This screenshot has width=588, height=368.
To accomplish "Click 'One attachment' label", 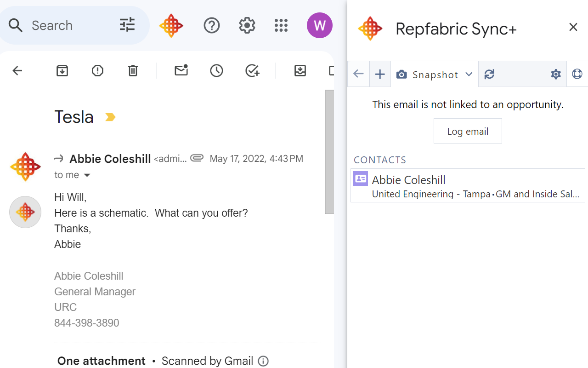I will pos(102,361).
